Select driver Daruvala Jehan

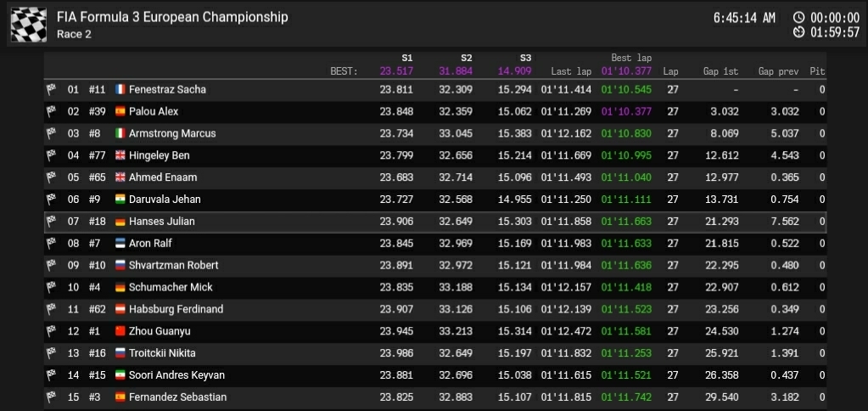pos(161,200)
